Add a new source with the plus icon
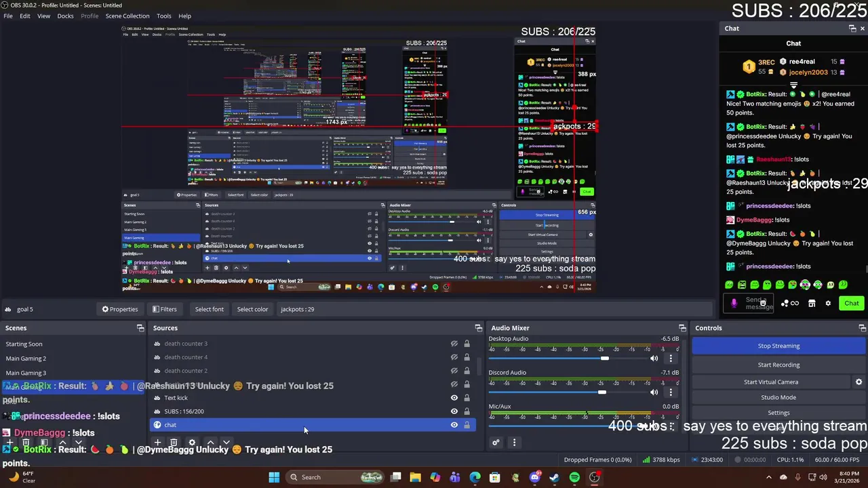The height and width of the screenshot is (488, 868). click(x=157, y=443)
